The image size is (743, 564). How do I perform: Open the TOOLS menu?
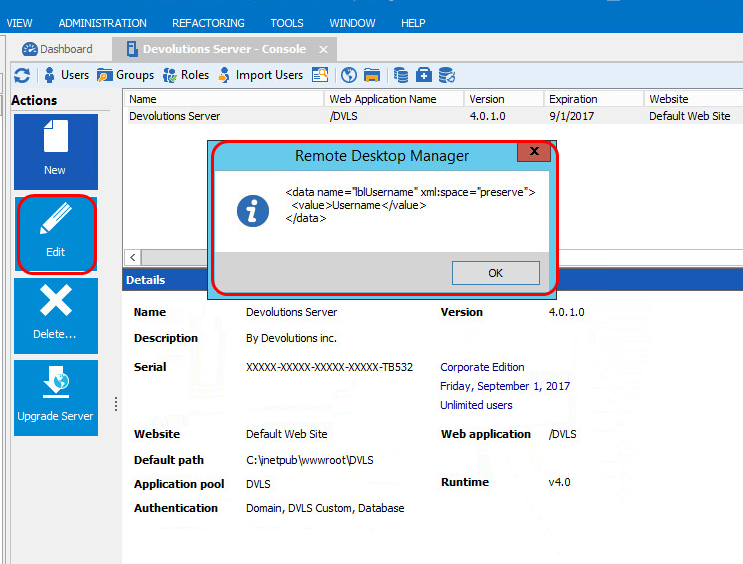tap(287, 23)
